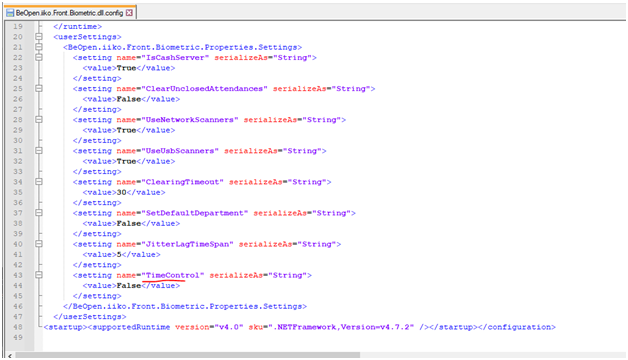Collapse the UseUsbScanners setting fold marker
Viewport: 628px width, 360px height.
pos(38,151)
